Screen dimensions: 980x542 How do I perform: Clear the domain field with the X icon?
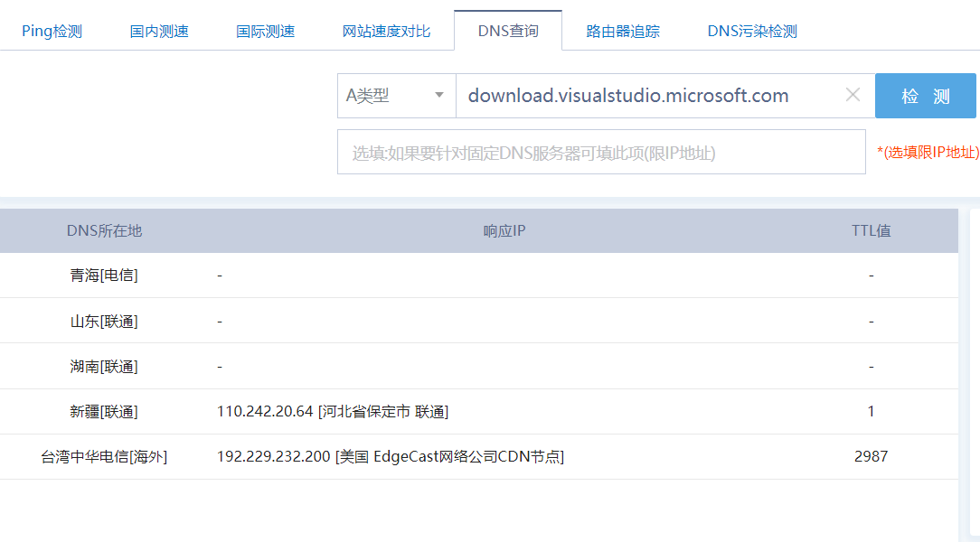pos(853,95)
